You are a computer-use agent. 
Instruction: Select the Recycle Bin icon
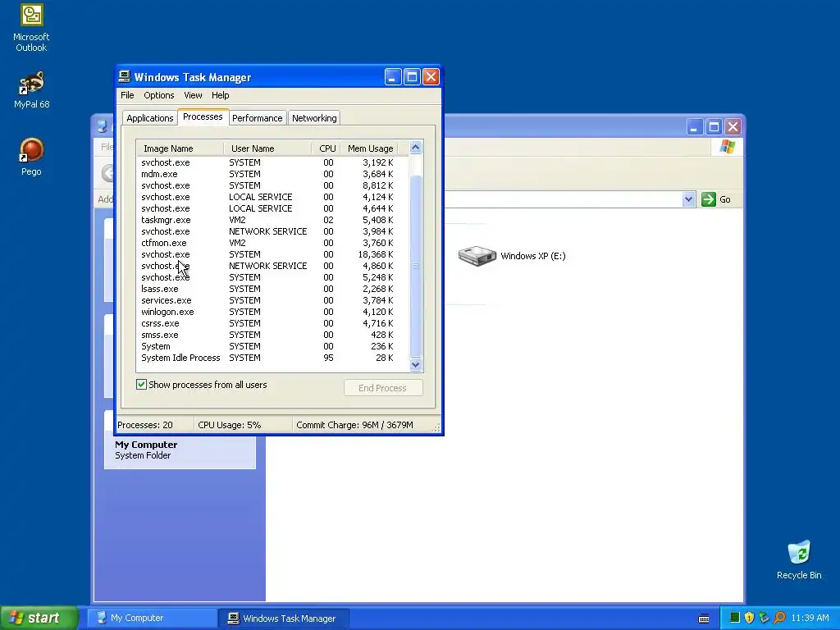coord(799,559)
